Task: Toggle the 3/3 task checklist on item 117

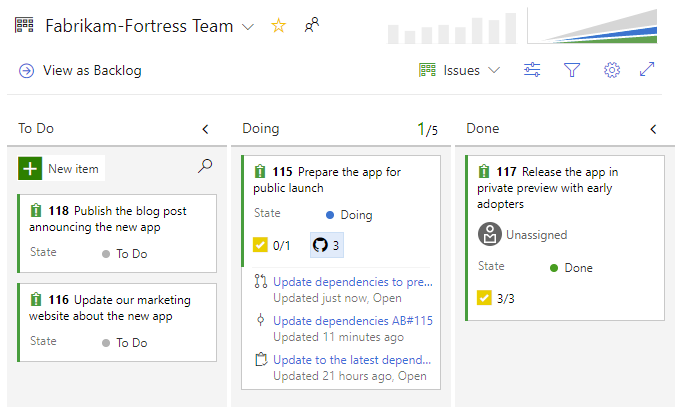Action: tap(494, 298)
